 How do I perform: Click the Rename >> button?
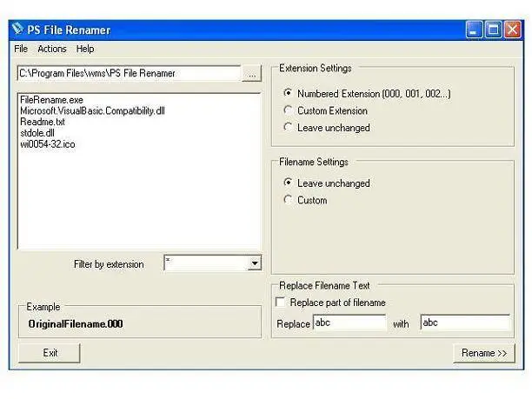[x=484, y=353]
